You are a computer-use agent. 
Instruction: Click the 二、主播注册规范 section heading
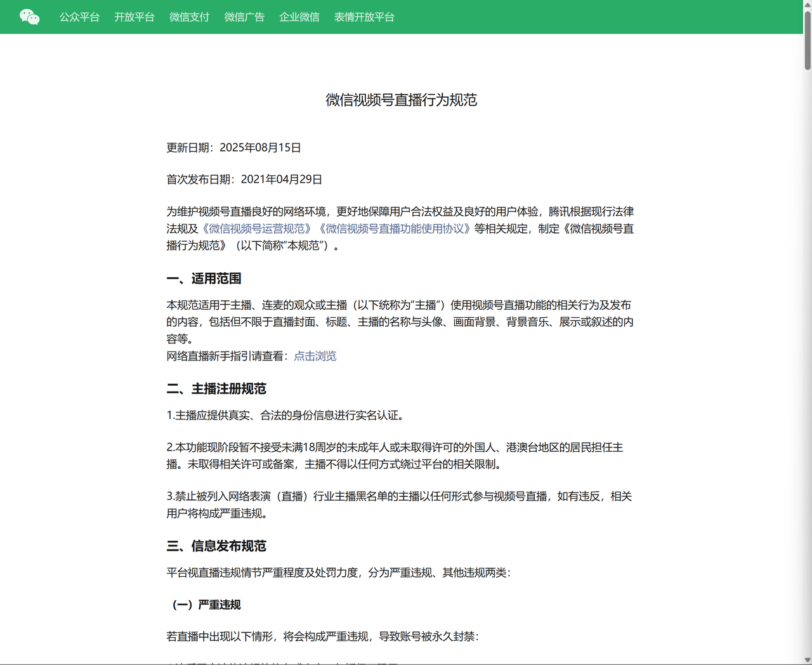pyautogui.click(x=216, y=389)
